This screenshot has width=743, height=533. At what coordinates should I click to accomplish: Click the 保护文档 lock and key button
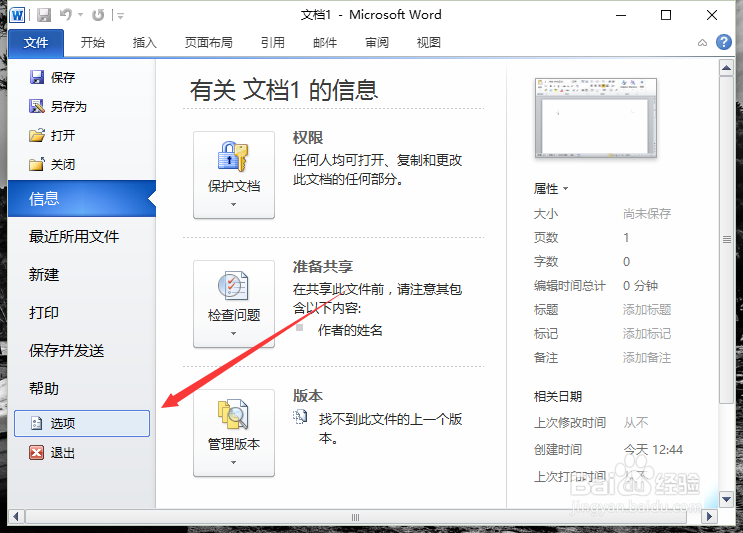coord(234,175)
